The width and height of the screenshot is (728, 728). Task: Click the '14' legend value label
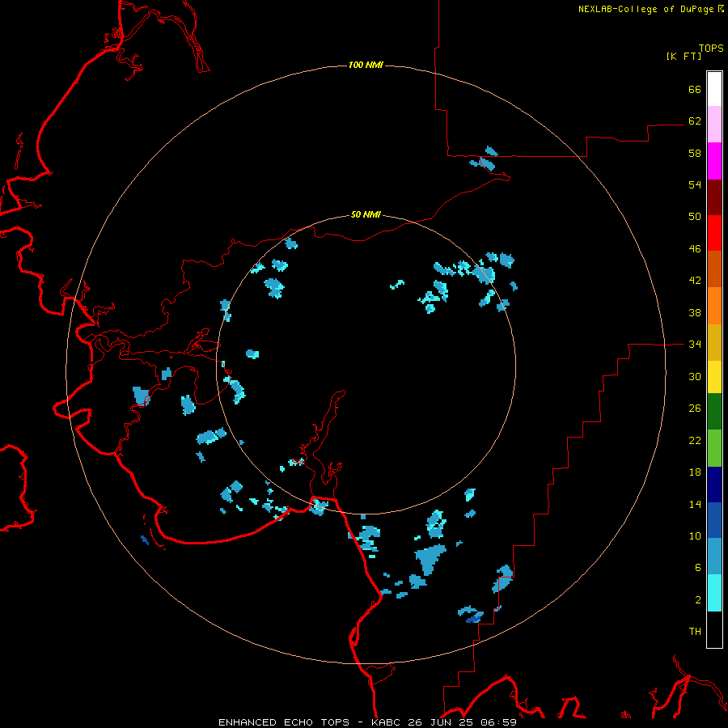click(x=695, y=504)
